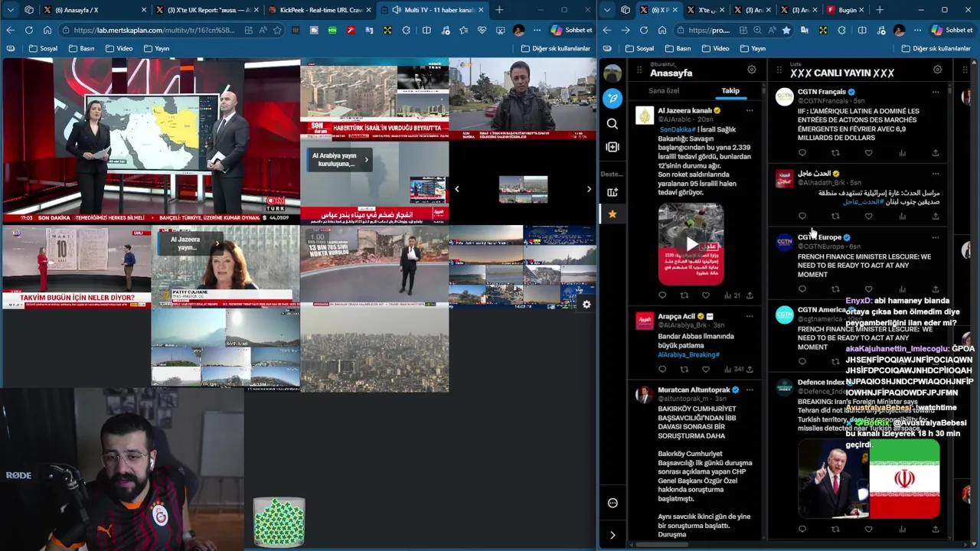Open browser extensions icon in left browser

[407, 30]
